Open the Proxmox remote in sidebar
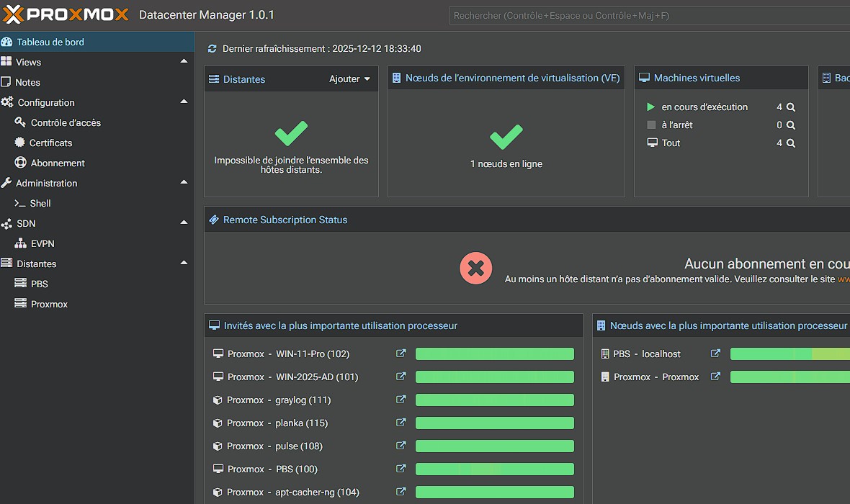850x504 pixels. point(48,304)
